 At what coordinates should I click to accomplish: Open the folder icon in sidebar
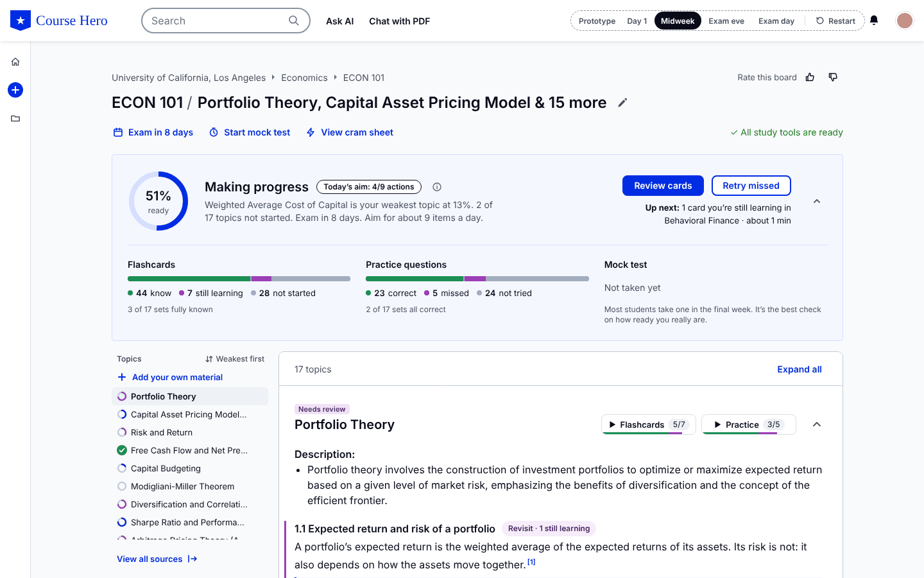click(15, 118)
